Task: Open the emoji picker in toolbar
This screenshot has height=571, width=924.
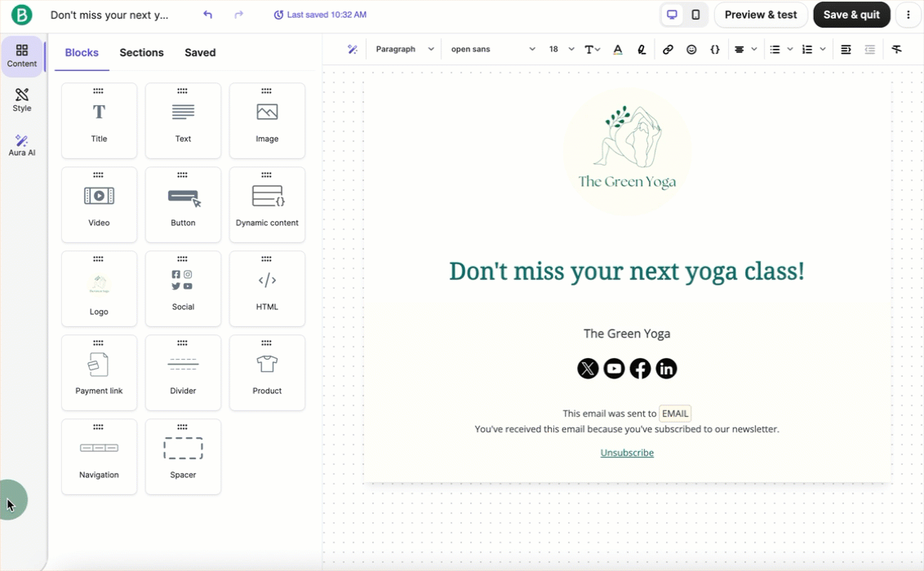Action: point(691,50)
